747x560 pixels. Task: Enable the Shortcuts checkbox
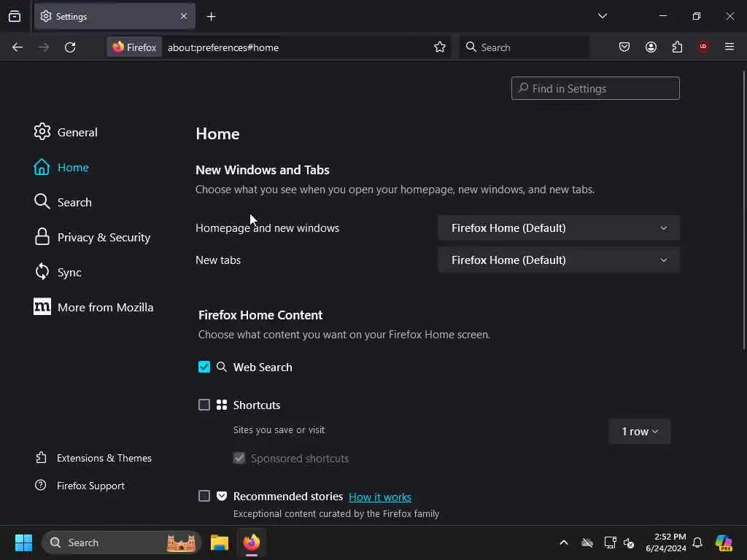point(204,405)
